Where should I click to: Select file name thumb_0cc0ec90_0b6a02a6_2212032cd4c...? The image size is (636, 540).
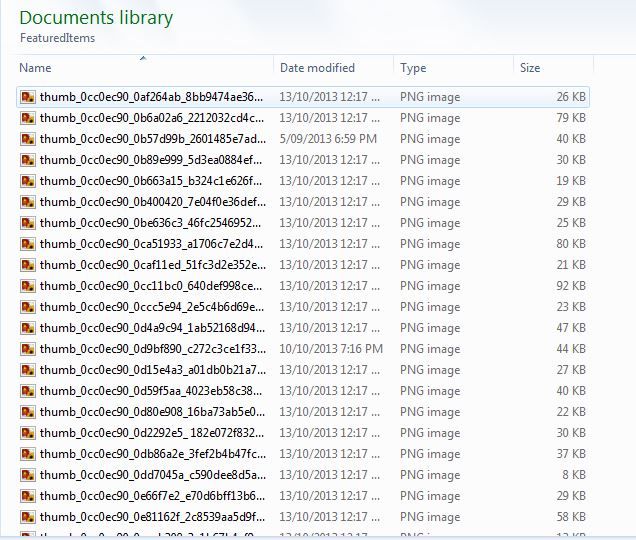click(152, 118)
